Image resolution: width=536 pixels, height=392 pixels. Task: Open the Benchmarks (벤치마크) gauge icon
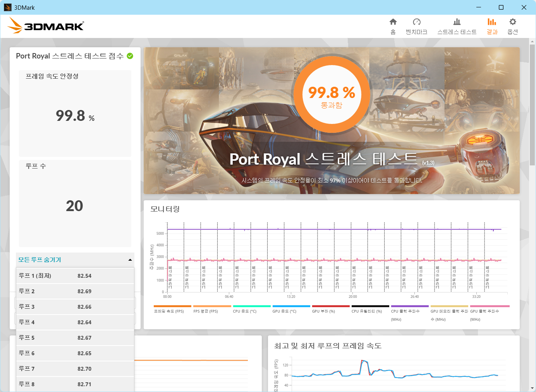tap(417, 22)
